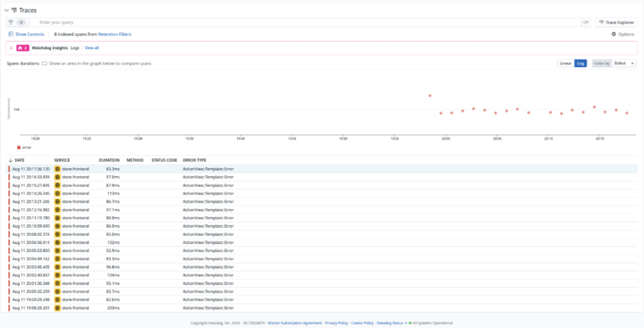The width and height of the screenshot is (644, 328).
Task: Click the 203ms duration cell
Action: coord(114,307)
